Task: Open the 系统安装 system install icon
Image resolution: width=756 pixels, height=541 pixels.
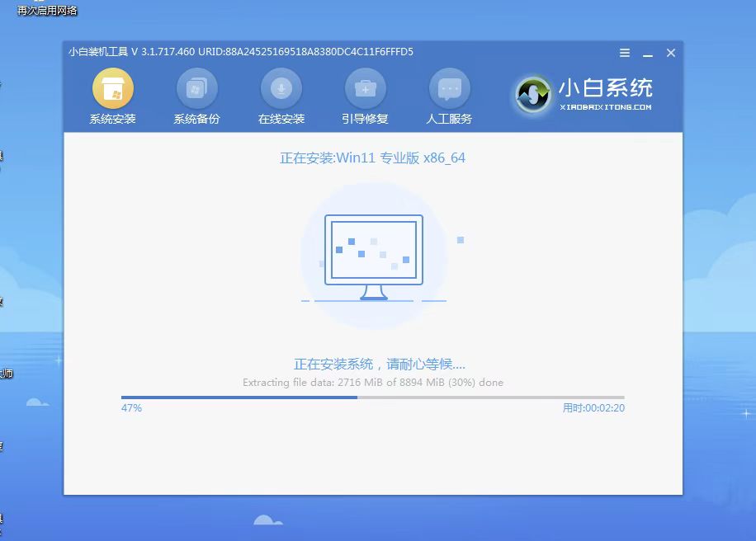Action: (113, 88)
